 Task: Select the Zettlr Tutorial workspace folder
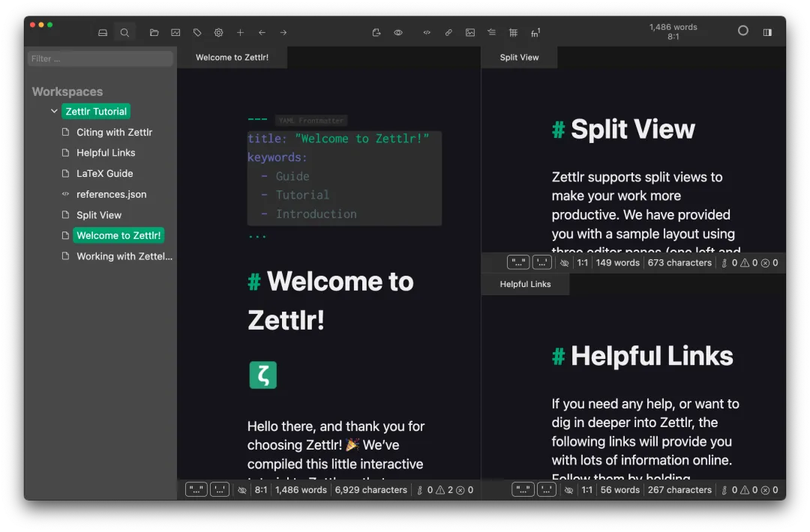(x=96, y=112)
